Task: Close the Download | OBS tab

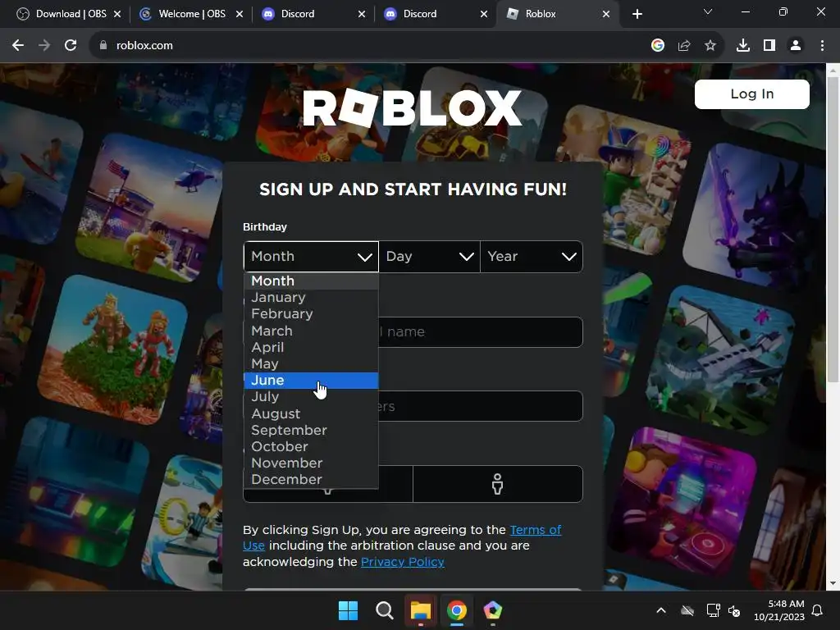Action: tap(117, 14)
